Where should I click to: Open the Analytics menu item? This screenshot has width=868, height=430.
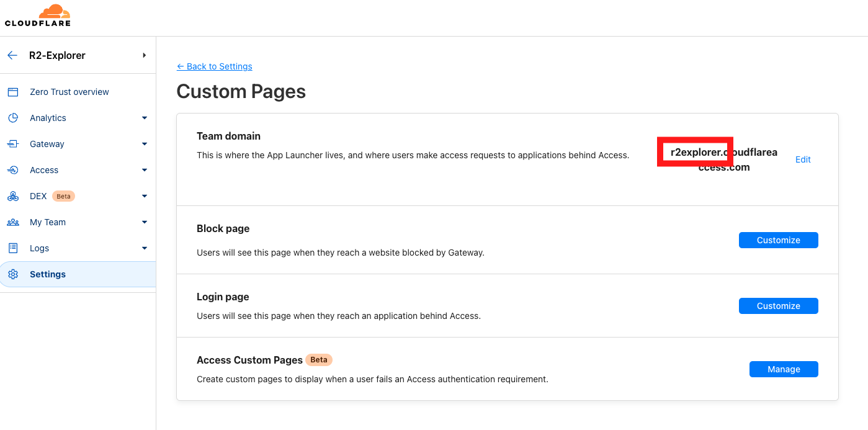pyautogui.click(x=48, y=118)
